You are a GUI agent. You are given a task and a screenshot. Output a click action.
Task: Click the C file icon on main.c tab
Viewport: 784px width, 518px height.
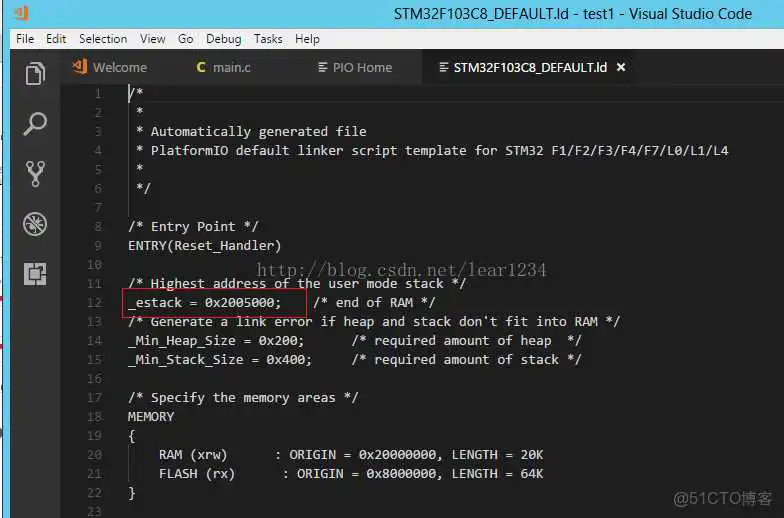click(201, 67)
